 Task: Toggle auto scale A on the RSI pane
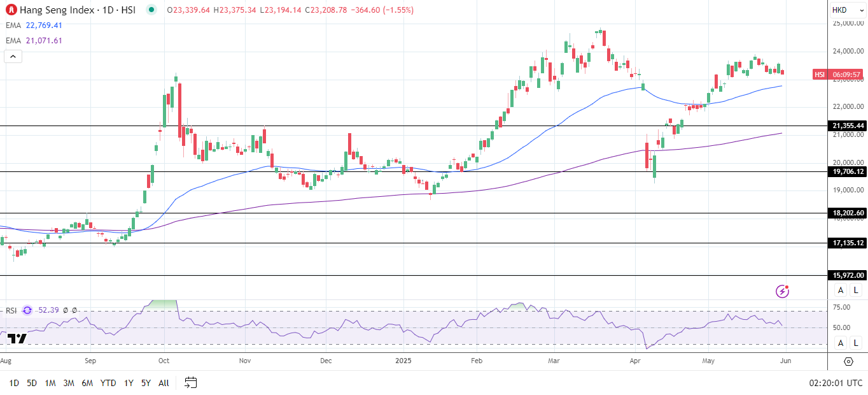click(841, 343)
